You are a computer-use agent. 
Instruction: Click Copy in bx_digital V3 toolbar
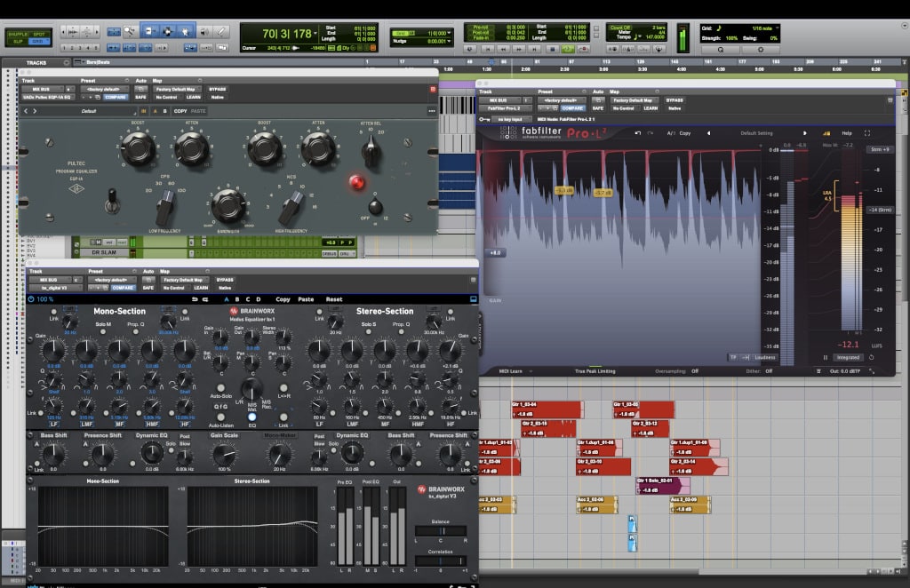pos(283,299)
